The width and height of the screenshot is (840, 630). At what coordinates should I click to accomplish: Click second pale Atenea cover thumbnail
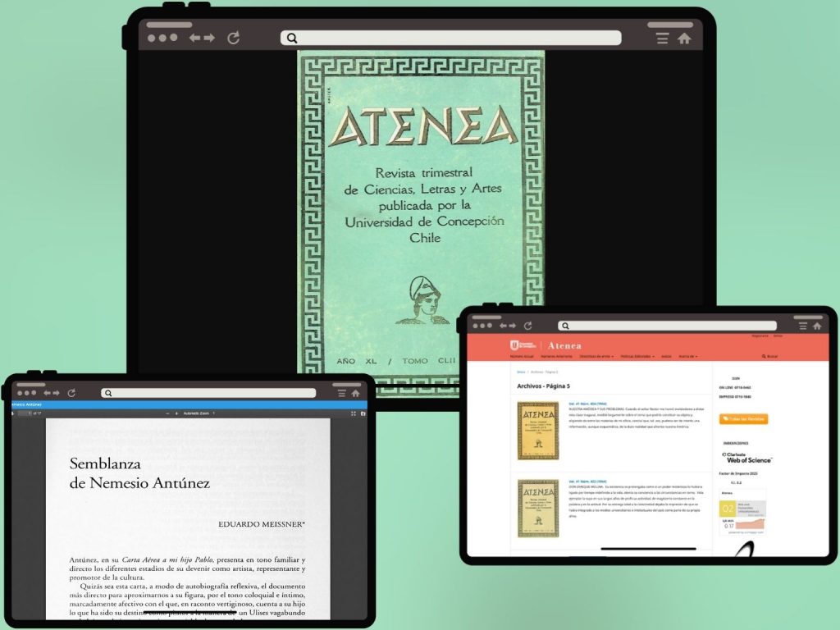pos(538,509)
